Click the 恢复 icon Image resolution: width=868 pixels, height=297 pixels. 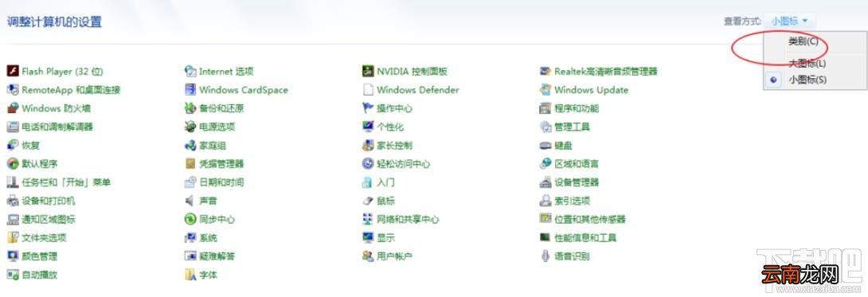pyautogui.click(x=13, y=145)
